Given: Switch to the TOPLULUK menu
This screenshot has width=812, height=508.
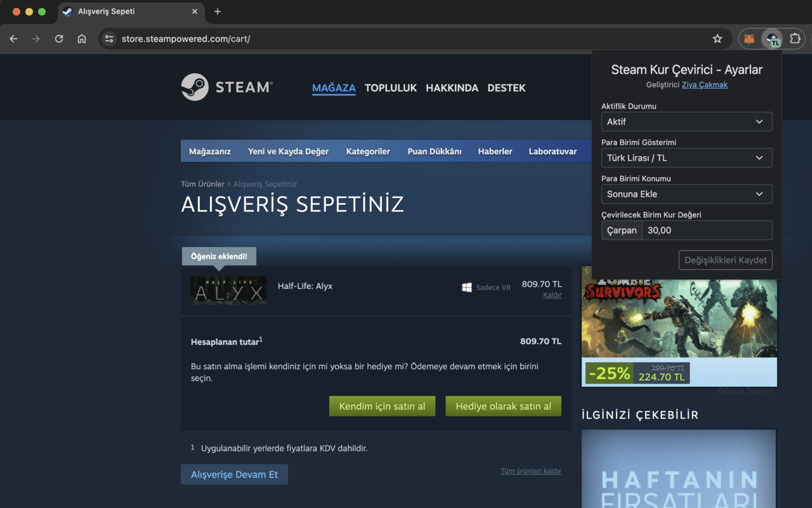Looking at the screenshot, I should [391, 88].
